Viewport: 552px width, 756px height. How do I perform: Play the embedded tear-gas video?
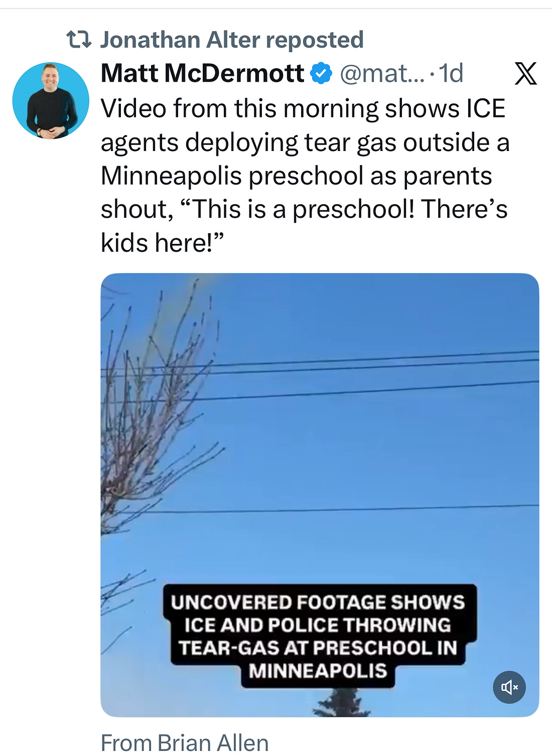pyautogui.click(x=320, y=495)
